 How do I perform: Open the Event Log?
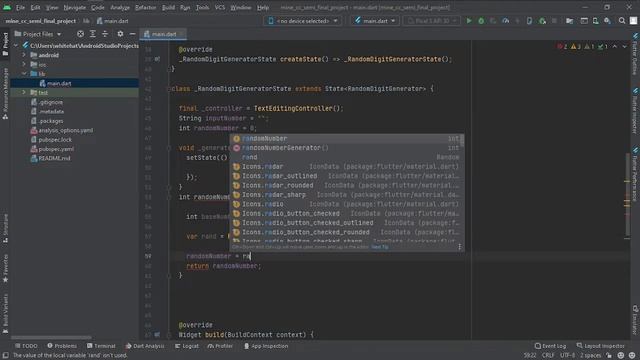click(550, 346)
